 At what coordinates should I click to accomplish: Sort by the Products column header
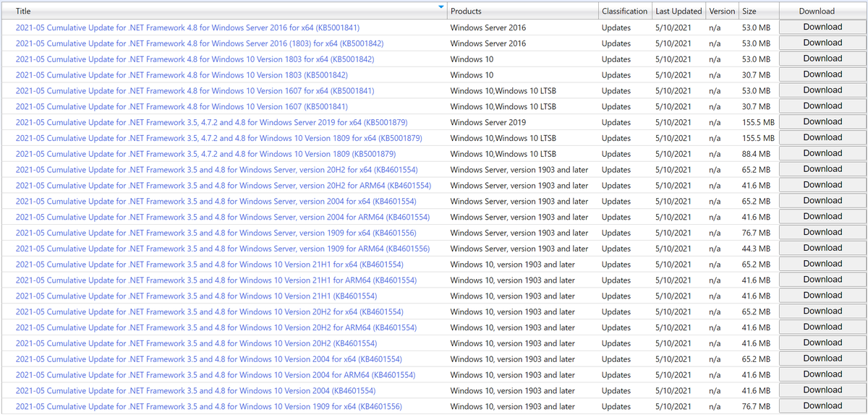(466, 11)
